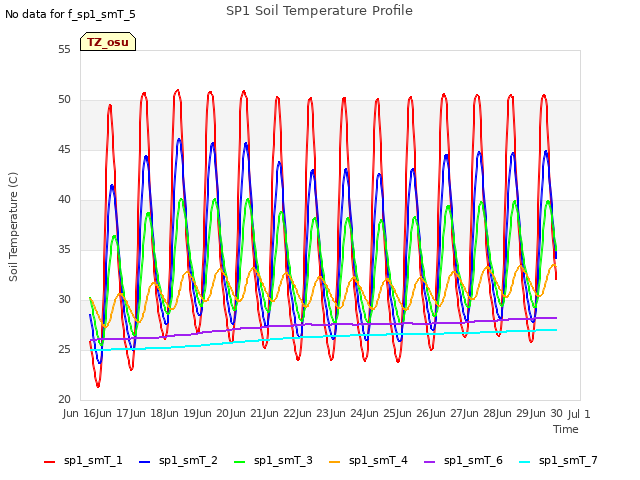Click the 55 y-axis tick label

coord(64,50)
